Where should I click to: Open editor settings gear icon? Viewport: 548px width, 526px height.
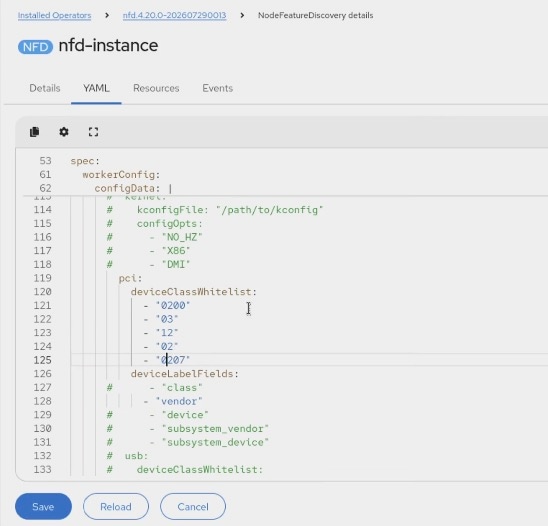(64, 132)
